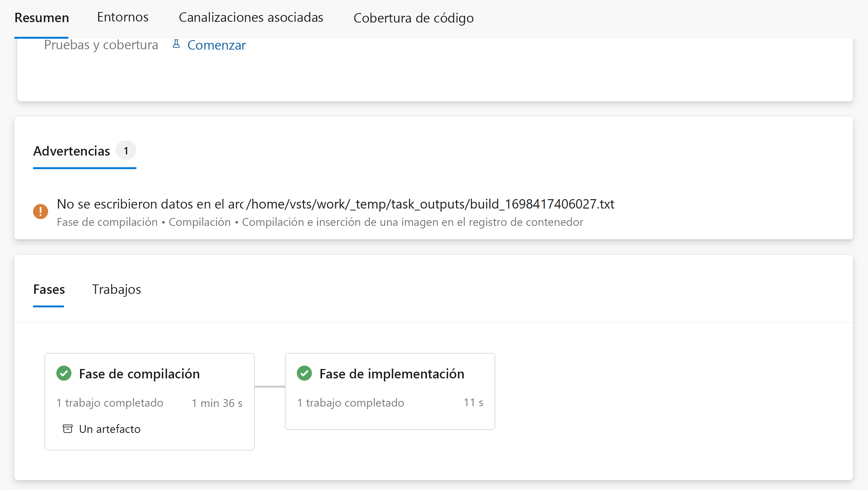Click the 1 trabajo completado text in implementación

(x=351, y=403)
